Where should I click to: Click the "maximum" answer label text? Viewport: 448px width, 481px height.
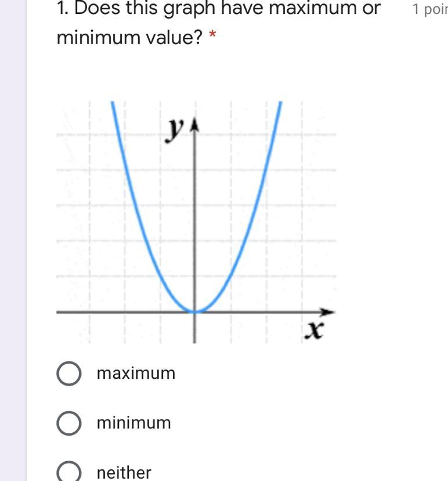(x=136, y=374)
